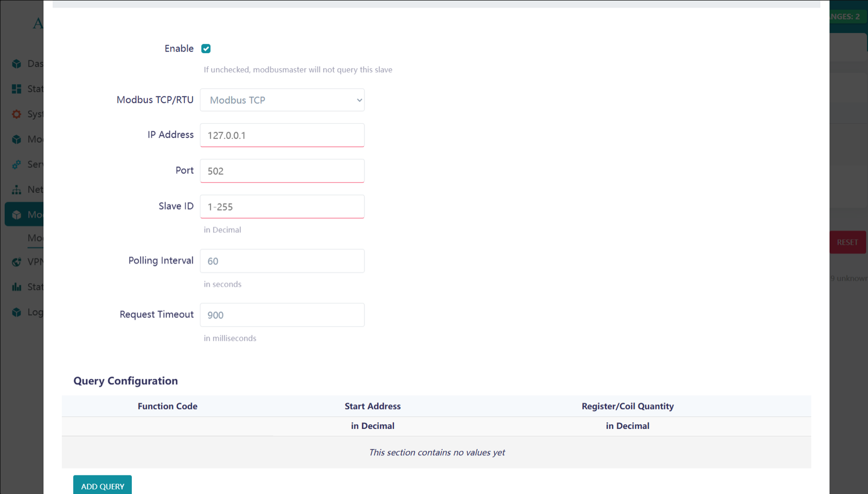Screen dimensions: 868x494
Task: Select the highlighted active sidebar menu item
Action: (25, 214)
